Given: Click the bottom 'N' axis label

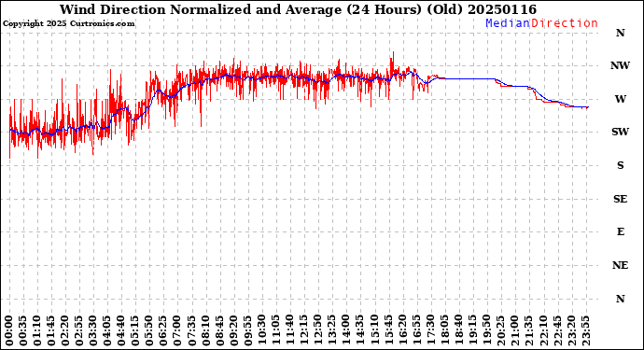Looking at the screenshot, I should pos(620,299).
